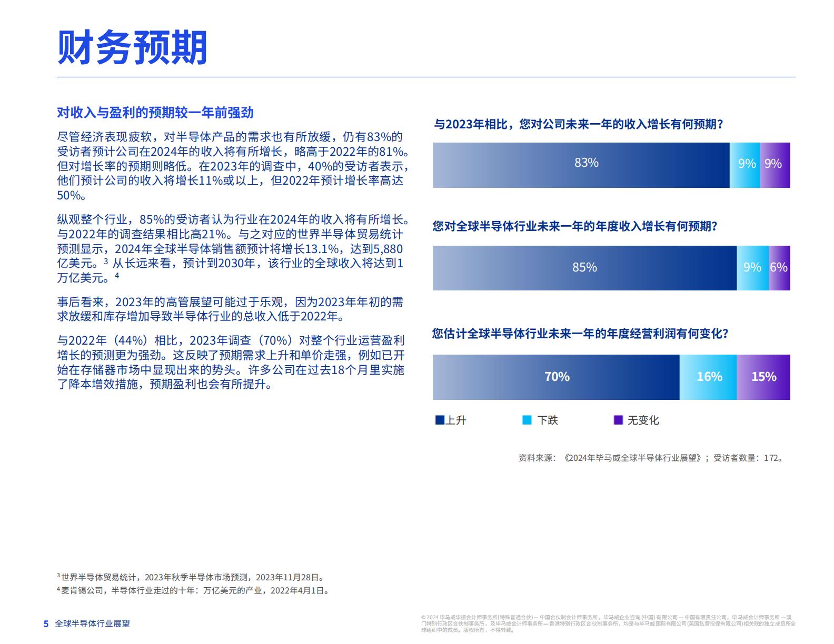Click the subheading 对收入与盈利的预期较一年前强劲
This screenshot has height=644, width=834.
[155, 113]
